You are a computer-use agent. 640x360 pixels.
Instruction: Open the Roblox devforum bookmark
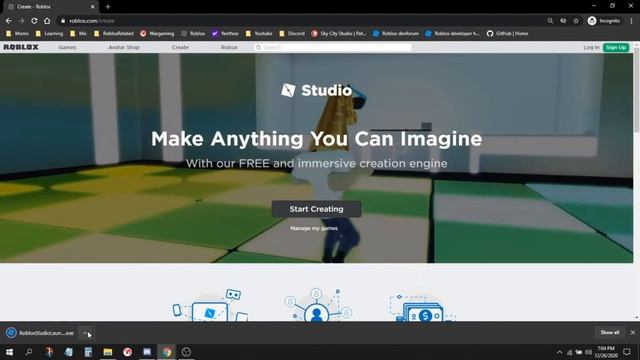tap(396, 33)
